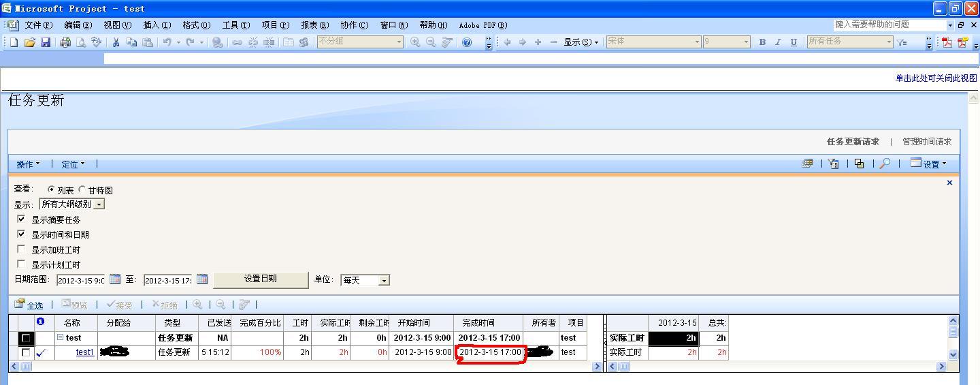Open a file with the folder icon
The width and height of the screenshot is (980, 385).
29,42
